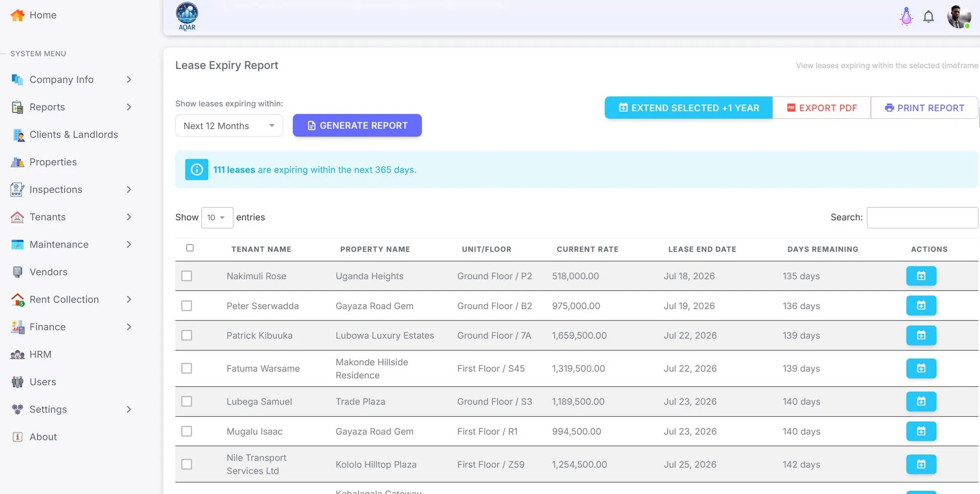Tick the select-all checkbox in the table header
This screenshot has width=980, height=494.
click(190, 248)
